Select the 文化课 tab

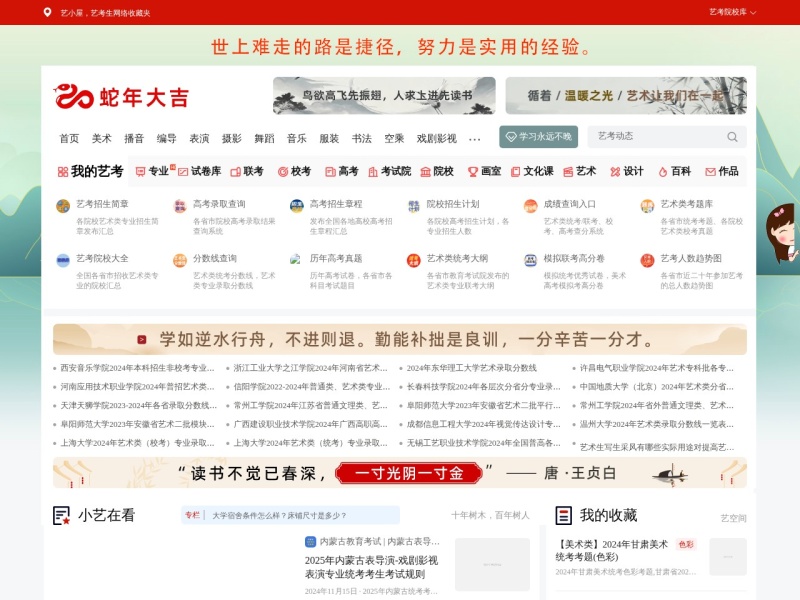(x=532, y=171)
